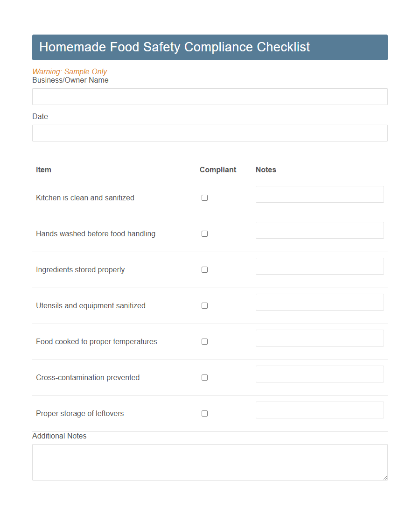Click the Business/Owner Name input field
The height and width of the screenshot is (516, 420).
[210, 97]
